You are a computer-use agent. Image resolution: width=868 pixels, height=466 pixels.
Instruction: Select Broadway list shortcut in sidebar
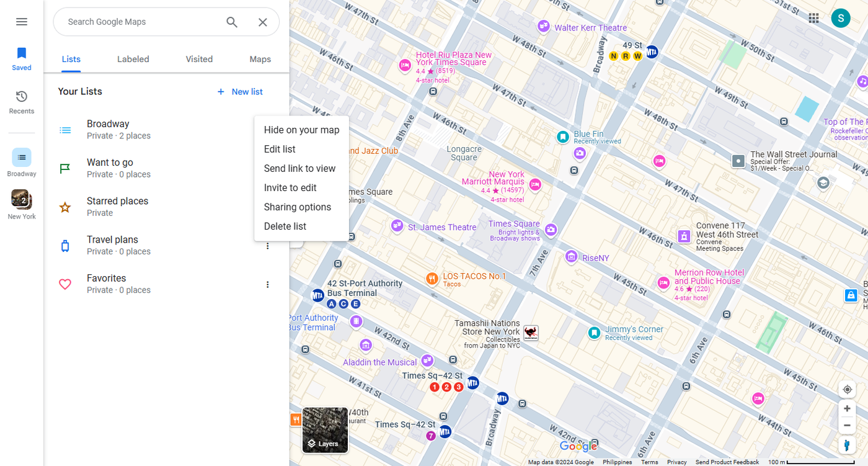pos(22,163)
